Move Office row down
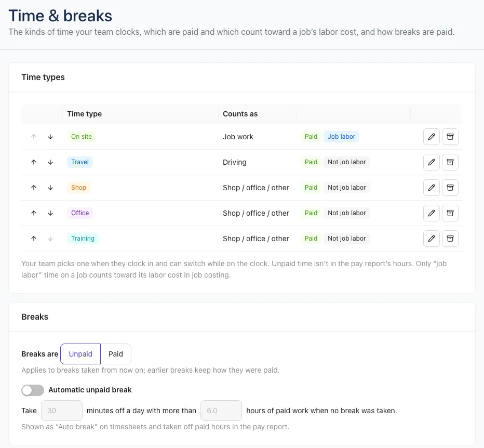This screenshot has width=484, height=448. [x=50, y=213]
